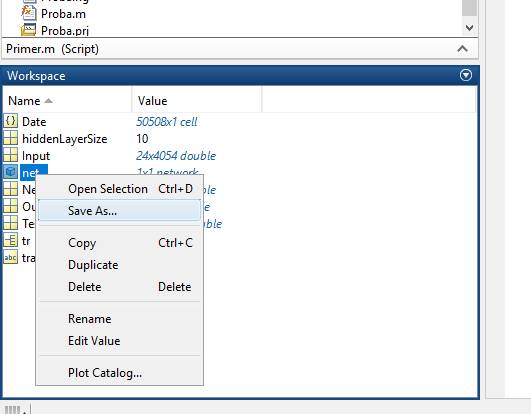Click the Proba.prj project file icon

coord(28,30)
